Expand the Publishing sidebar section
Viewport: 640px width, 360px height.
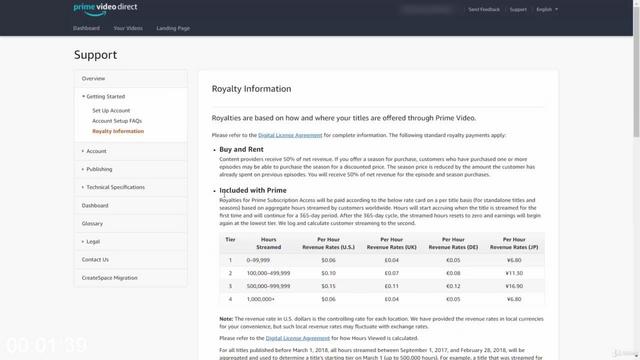[x=131, y=169]
